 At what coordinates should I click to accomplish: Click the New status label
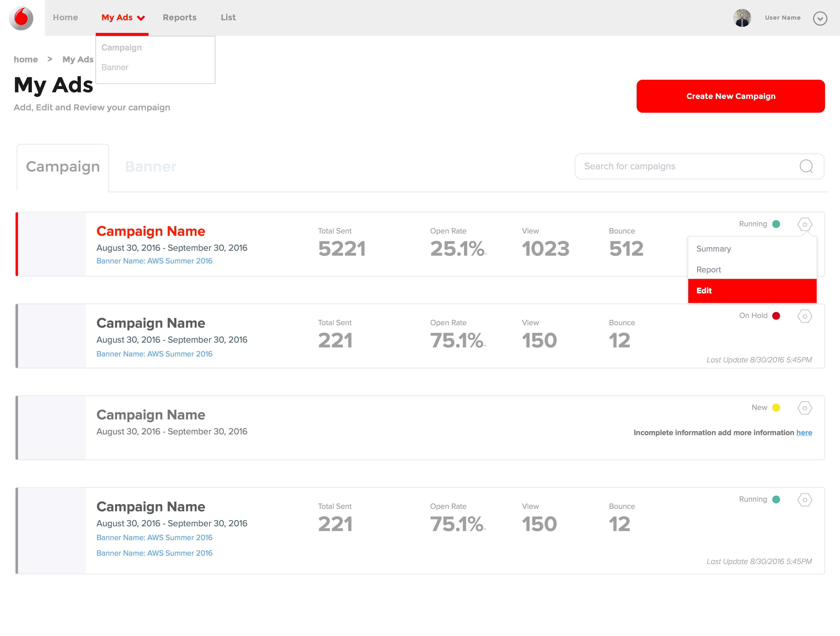coord(759,407)
